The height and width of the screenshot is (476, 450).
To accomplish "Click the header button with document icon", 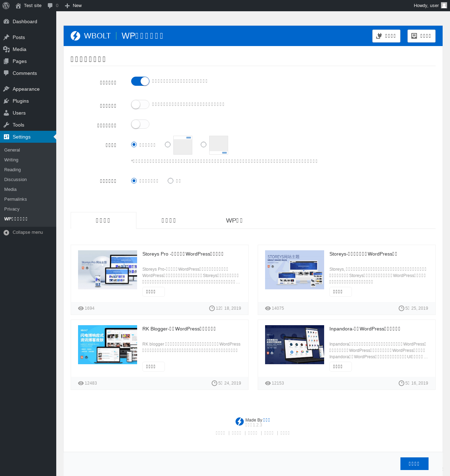I will pyautogui.click(x=422, y=36).
